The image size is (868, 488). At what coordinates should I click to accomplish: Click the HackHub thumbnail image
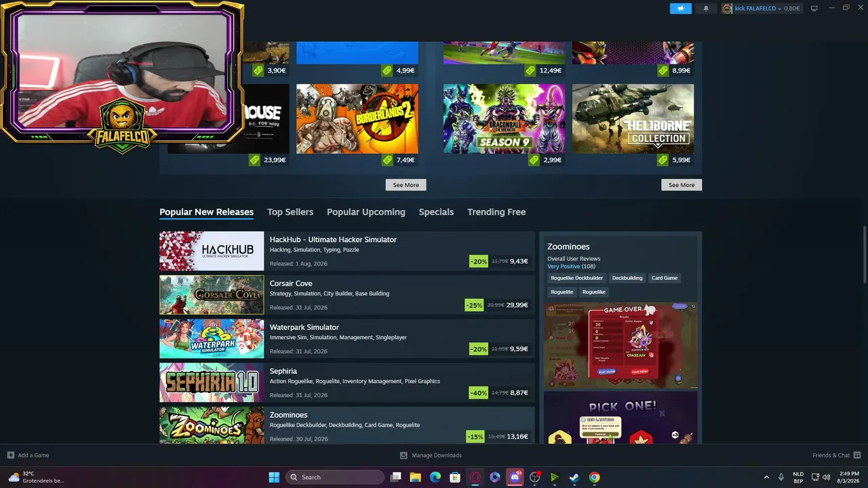pos(212,251)
